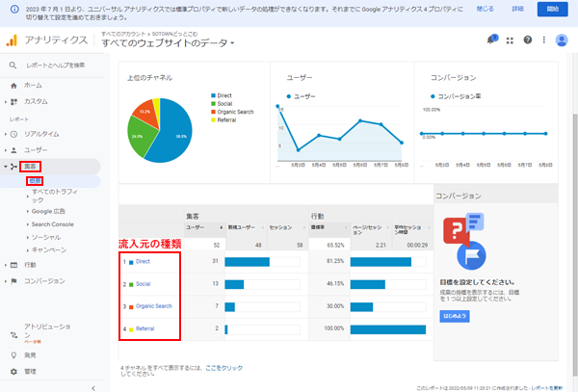The height and width of the screenshot is (392, 578).
Task: Click the New Users column header
Action: pyautogui.click(x=246, y=227)
